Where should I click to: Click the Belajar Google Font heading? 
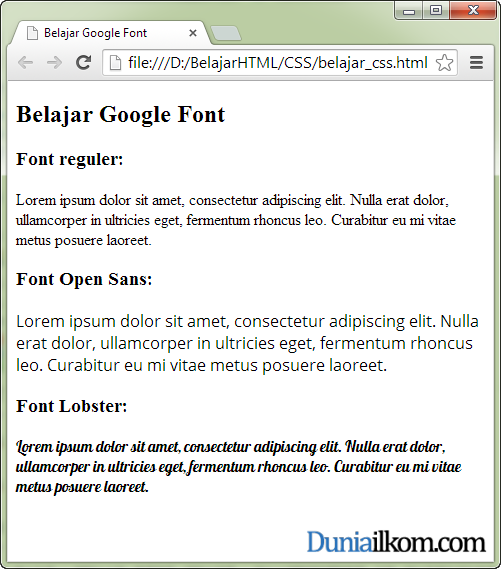click(x=120, y=115)
